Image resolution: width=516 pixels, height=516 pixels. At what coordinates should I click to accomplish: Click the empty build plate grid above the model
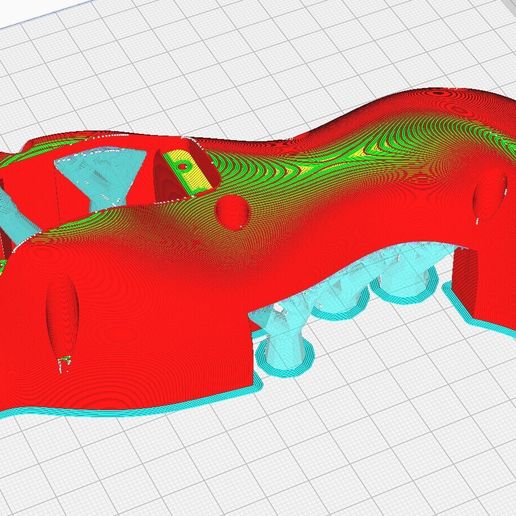pyautogui.click(x=233, y=60)
